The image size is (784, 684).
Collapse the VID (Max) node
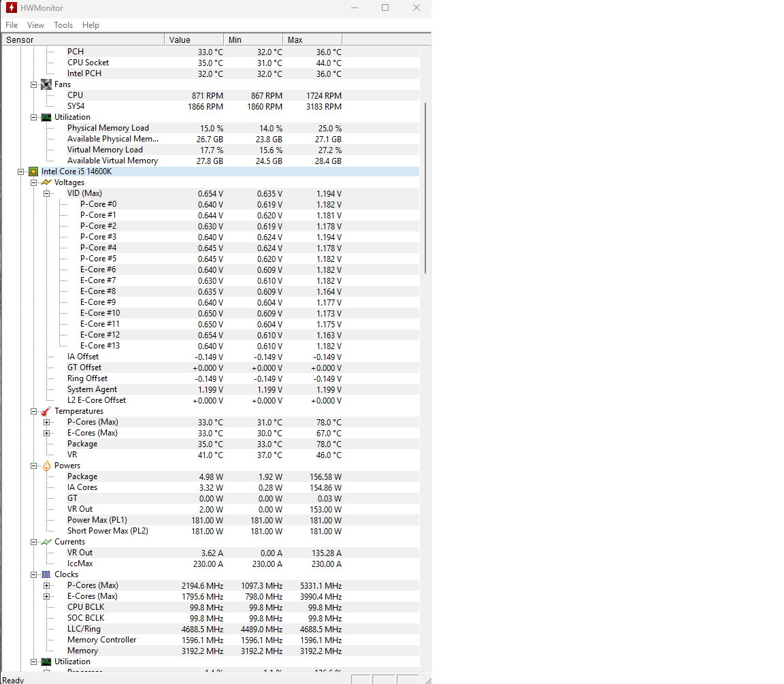[x=46, y=193]
